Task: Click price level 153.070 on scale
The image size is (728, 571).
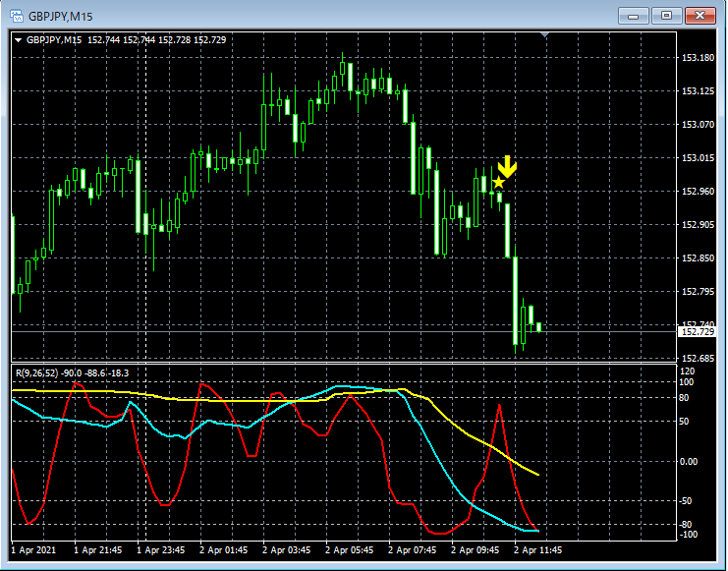Action: (698, 125)
